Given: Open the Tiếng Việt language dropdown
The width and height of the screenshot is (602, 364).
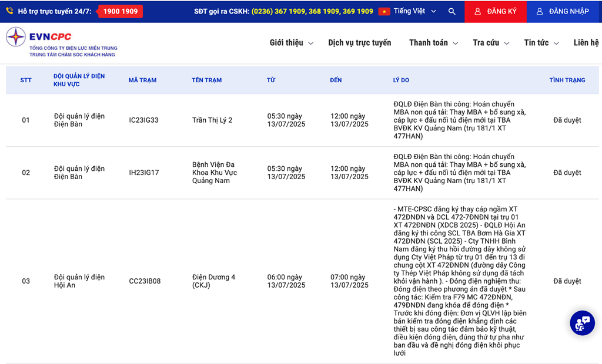Looking at the screenshot, I should click(414, 11).
